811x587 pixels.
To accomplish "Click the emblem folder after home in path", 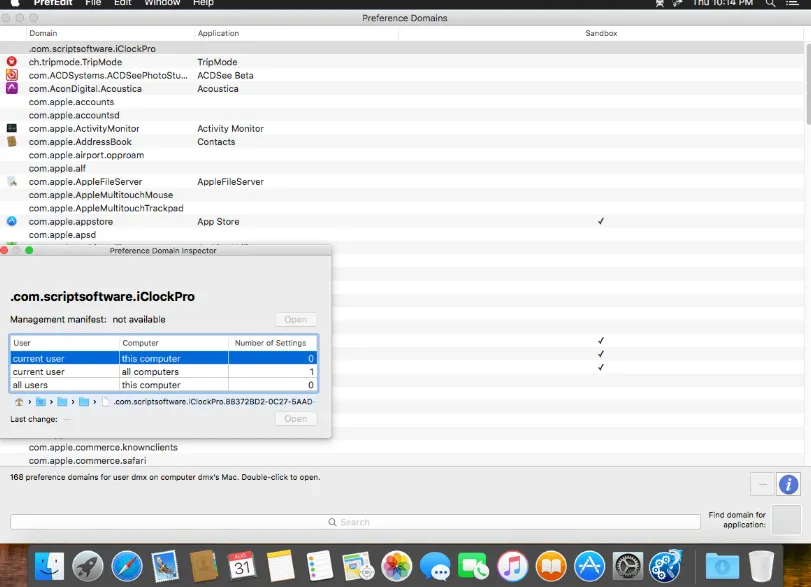I will pyautogui.click(x=41, y=402).
